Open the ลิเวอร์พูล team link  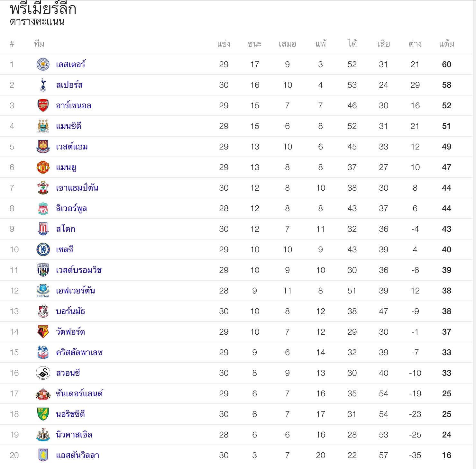pyautogui.click(x=71, y=208)
